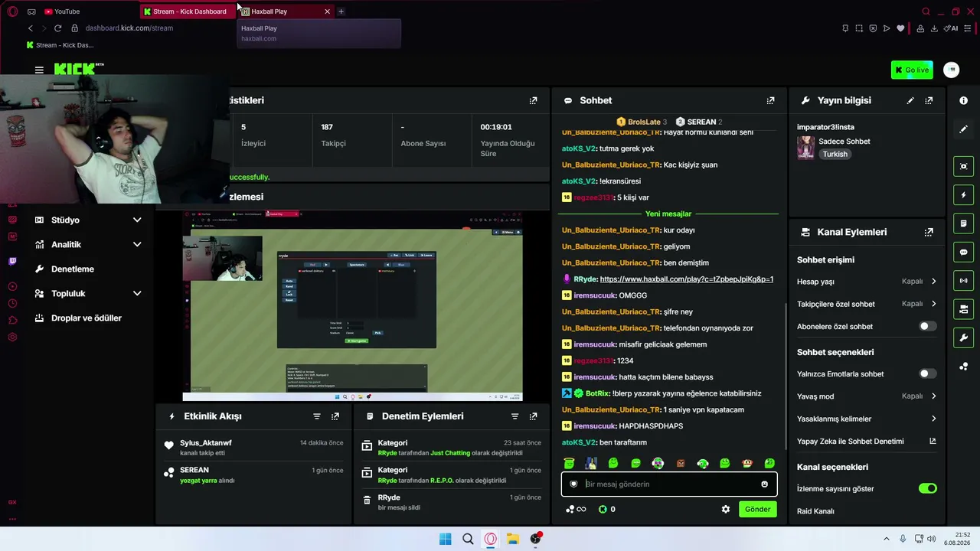This screenshot has height=551, width=980.
Task: Open chat settings gear icon
Action: click(726, 509)
